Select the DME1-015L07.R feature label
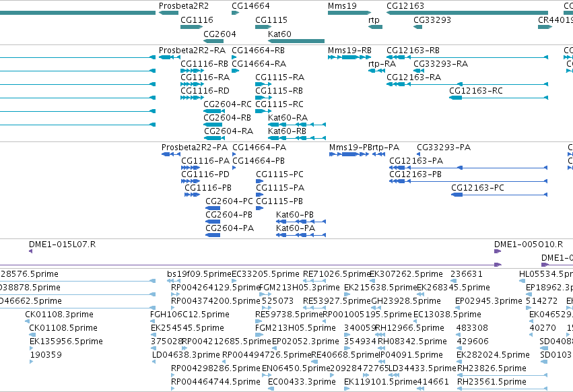Viewport: 573px width, 392px height. pyautogui.click(x=62, y=244)
